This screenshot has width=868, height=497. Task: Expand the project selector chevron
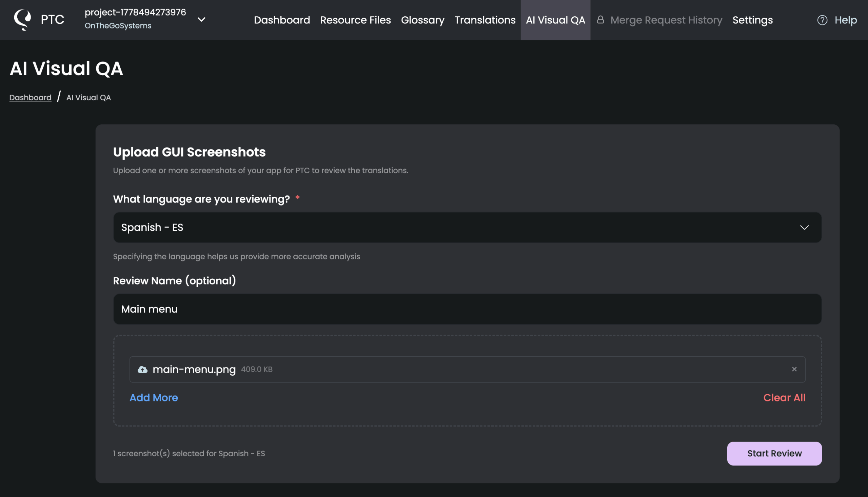tap(201, 19)
